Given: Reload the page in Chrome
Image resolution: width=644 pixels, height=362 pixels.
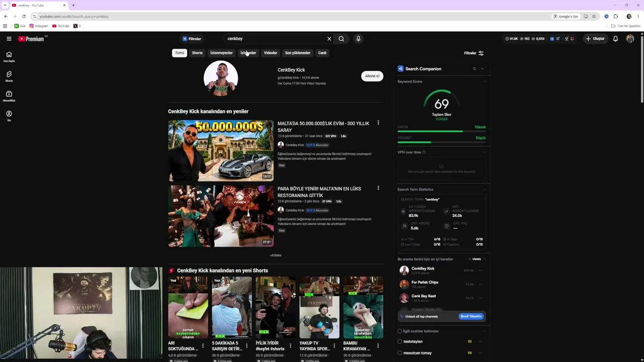Looking at the screenshot, I should point(24,16).
